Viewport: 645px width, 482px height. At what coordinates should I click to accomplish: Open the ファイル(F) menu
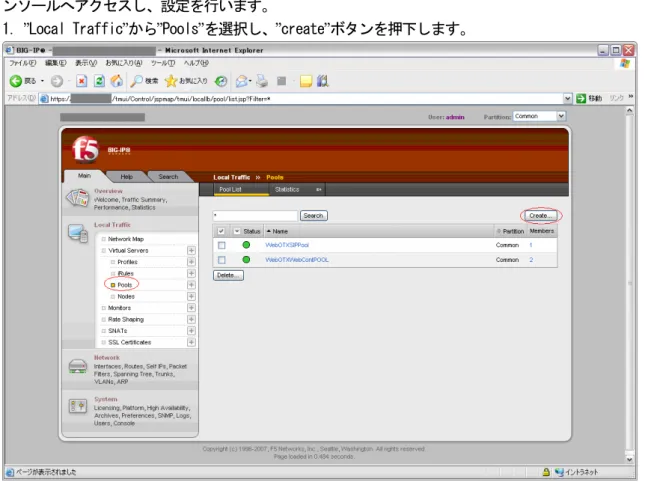23,63
